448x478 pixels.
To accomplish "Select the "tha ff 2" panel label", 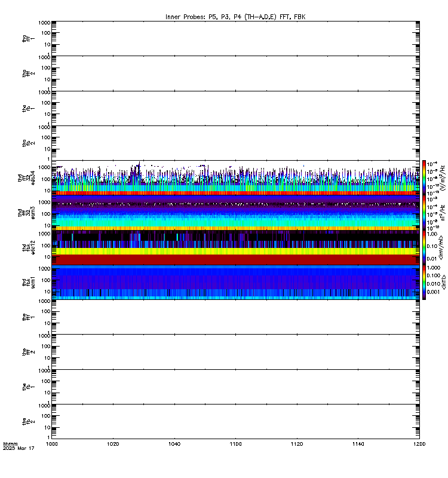I will tap(28, 73).
